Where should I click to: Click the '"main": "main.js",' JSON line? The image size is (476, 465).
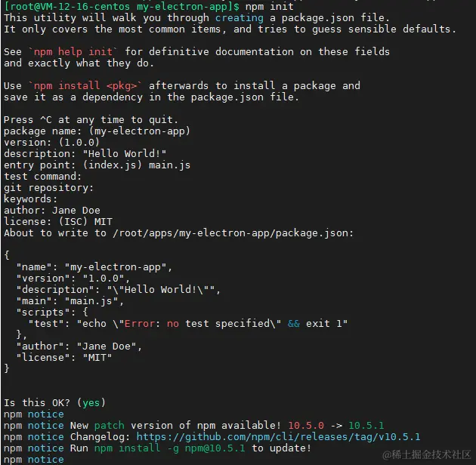pos(70,301)
